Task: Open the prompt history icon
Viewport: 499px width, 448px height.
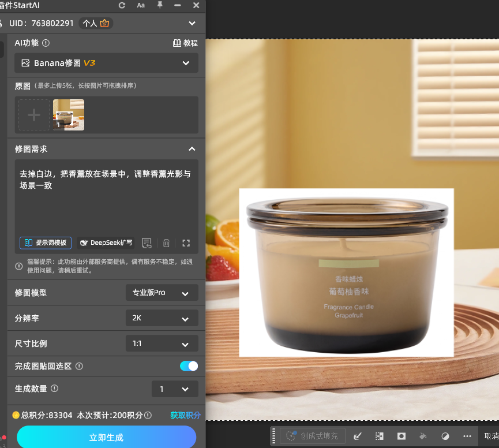Action: tap(147, 243)
